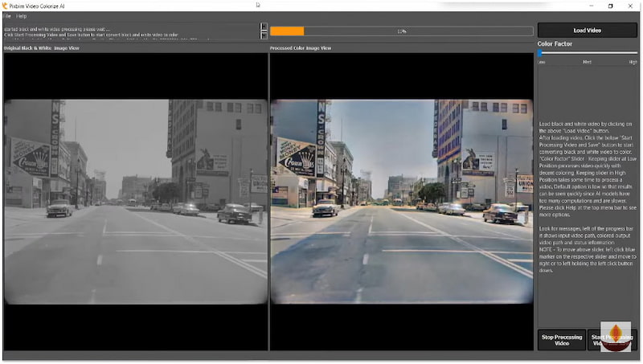The width and height of the screenshot is (643, 364).
Task: Maximize the Pixbim window
Action: 610,6
